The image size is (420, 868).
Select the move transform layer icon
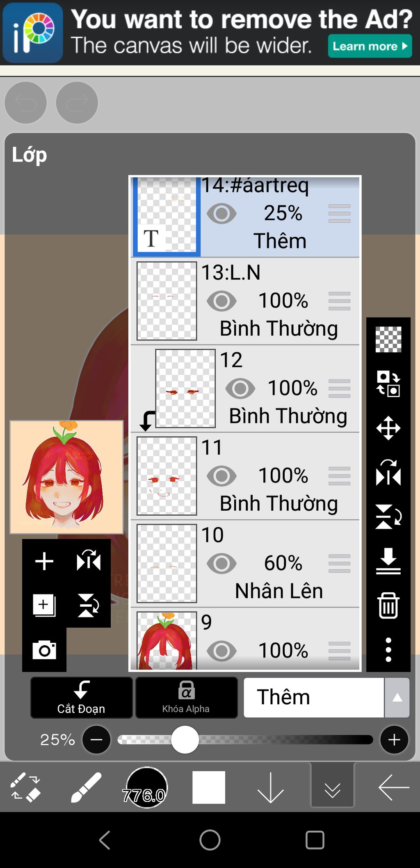coord(388,429)
